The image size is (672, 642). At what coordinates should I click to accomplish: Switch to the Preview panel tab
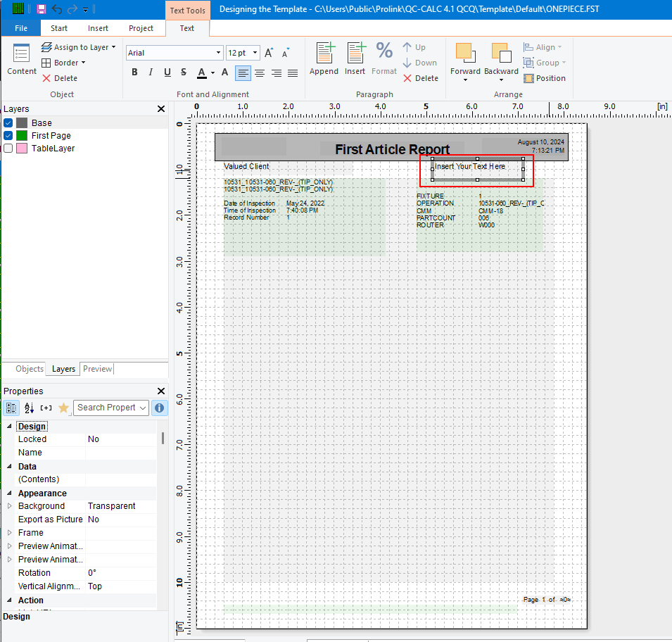click(97, 368)
